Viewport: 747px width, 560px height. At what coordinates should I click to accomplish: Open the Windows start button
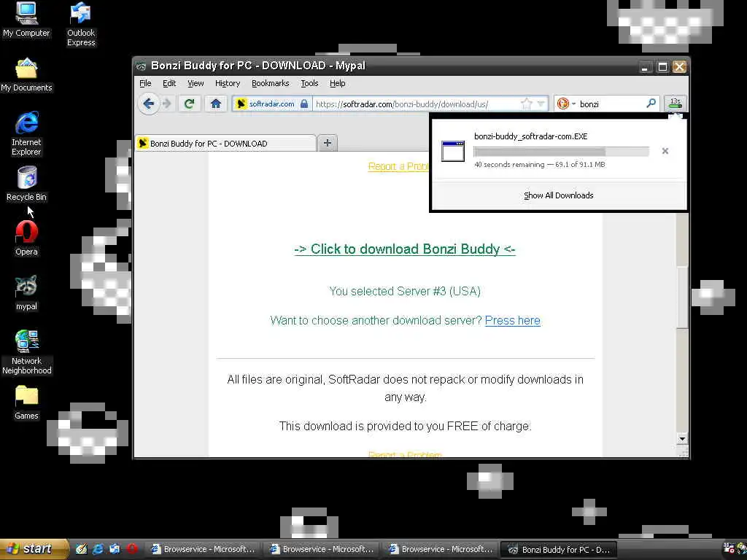point(34,548)
